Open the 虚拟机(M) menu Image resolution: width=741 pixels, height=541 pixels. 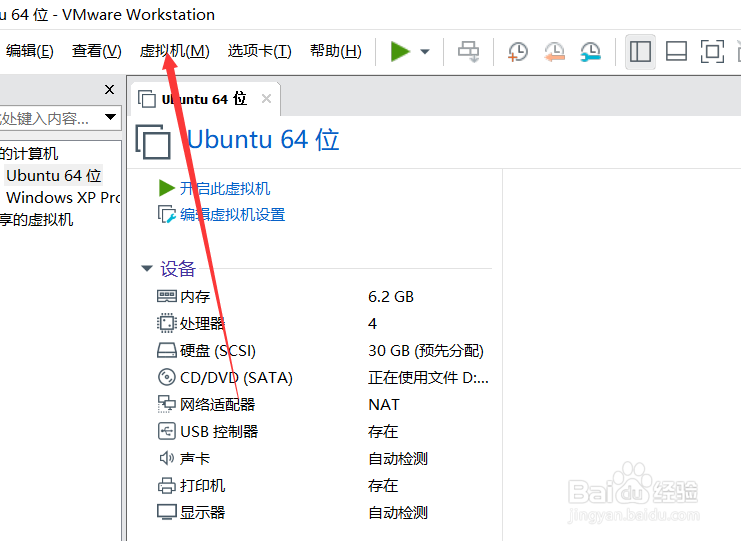pyautogui.click(x=174, y=51)
